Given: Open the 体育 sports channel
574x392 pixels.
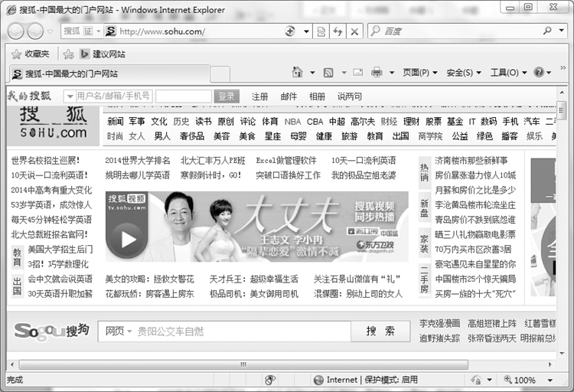Looking at the screenshot, I should coord(270,121).
